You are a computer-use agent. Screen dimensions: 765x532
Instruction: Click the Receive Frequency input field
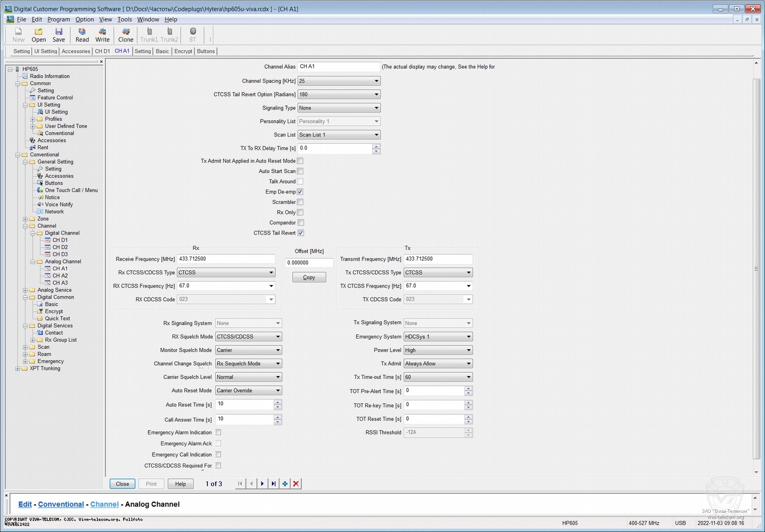pos(226,259)
